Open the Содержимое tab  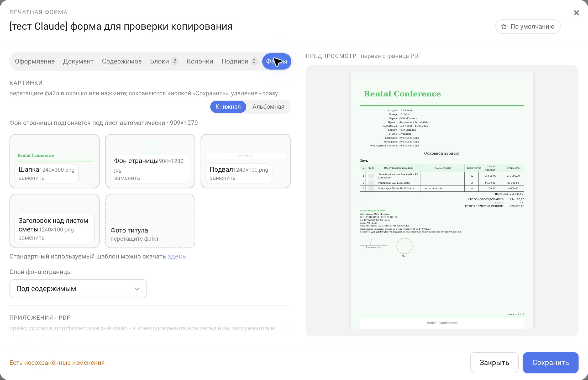[122, 61]
